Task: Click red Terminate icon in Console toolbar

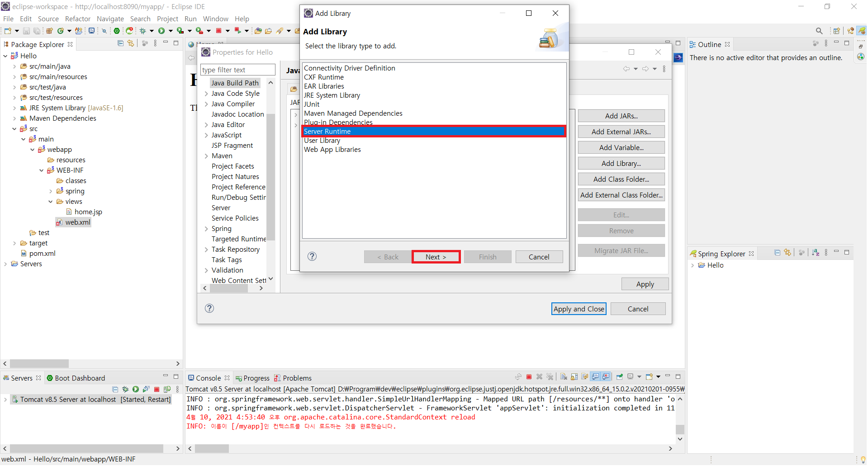Action: pos(529,377)
